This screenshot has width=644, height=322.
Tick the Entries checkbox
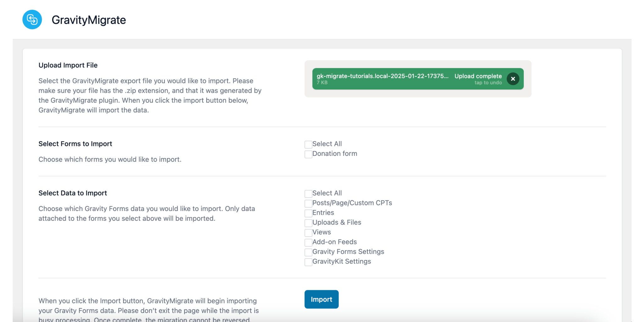(308, 213)
